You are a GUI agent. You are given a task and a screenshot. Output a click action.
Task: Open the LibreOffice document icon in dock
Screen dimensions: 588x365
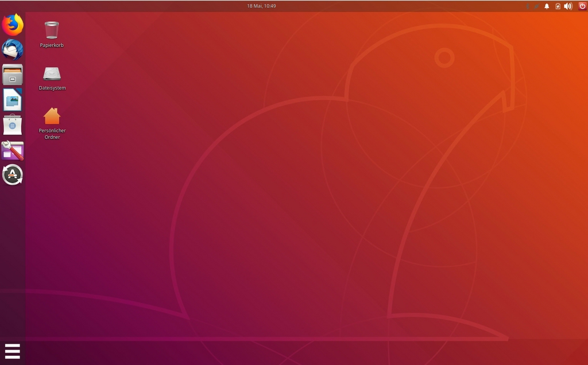[13, 100]
